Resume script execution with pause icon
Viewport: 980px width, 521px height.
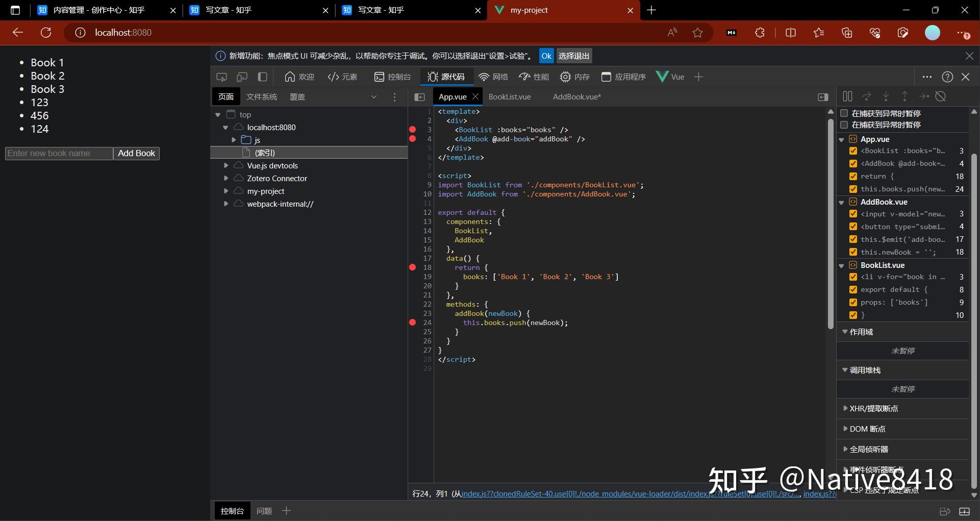(x=847, y=96)
